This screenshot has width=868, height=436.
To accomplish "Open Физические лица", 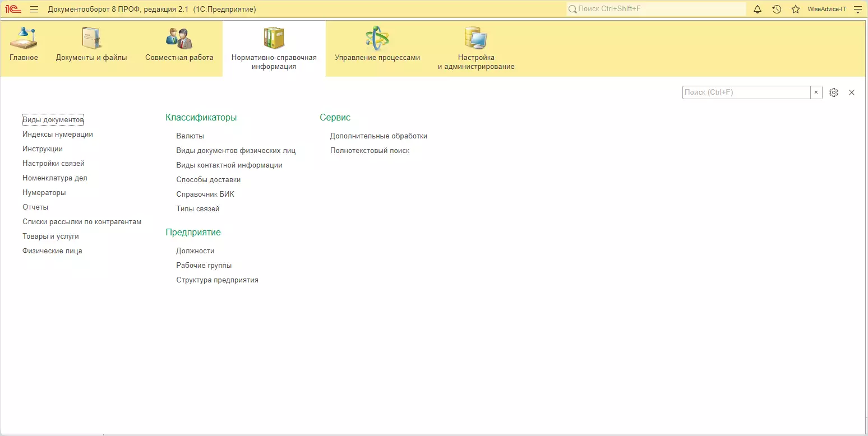I will pyautogui.click(x=52, y=251).
